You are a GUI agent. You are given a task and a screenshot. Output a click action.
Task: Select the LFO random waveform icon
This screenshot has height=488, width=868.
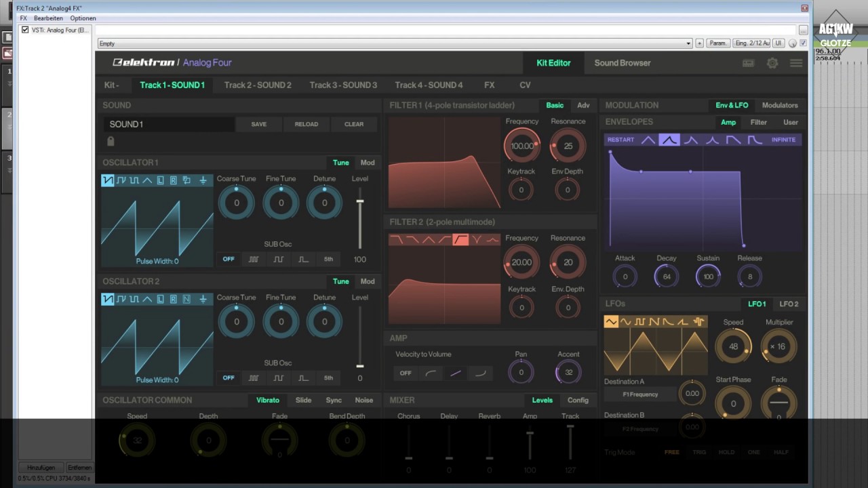click(x=698, y=322)
